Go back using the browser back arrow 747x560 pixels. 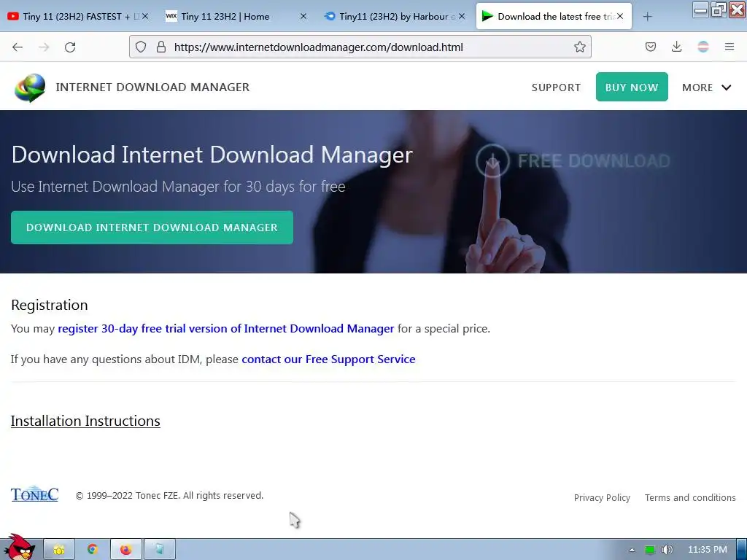pos(18,47)
